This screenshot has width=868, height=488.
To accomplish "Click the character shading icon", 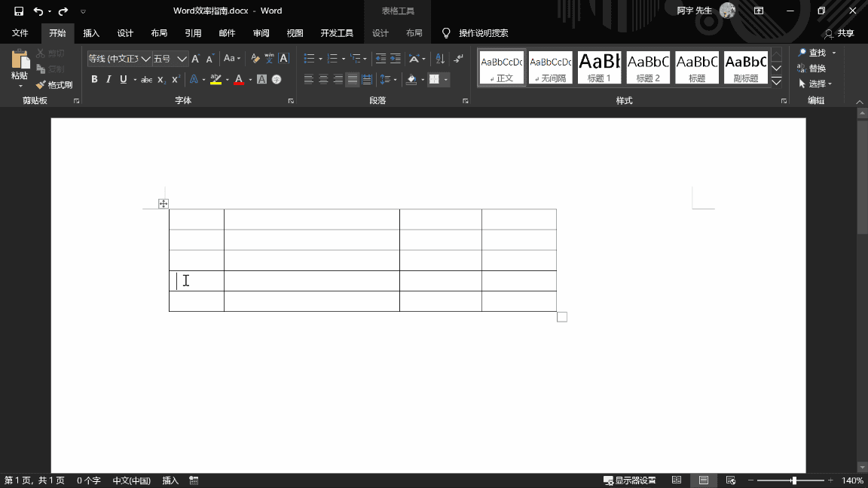I will pos(262,80).
